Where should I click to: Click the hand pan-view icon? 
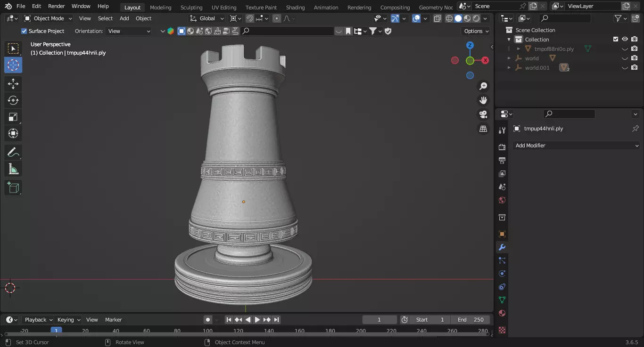click(x=483, y=100)
